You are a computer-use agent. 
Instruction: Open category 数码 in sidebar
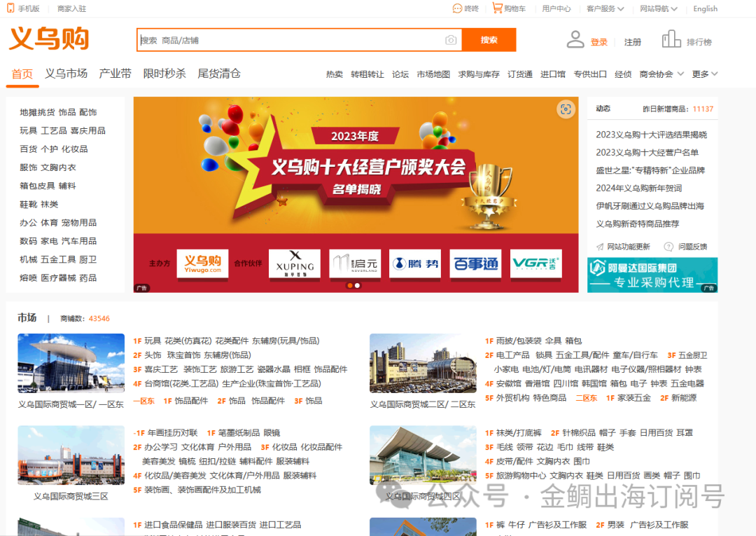[29, 241]
